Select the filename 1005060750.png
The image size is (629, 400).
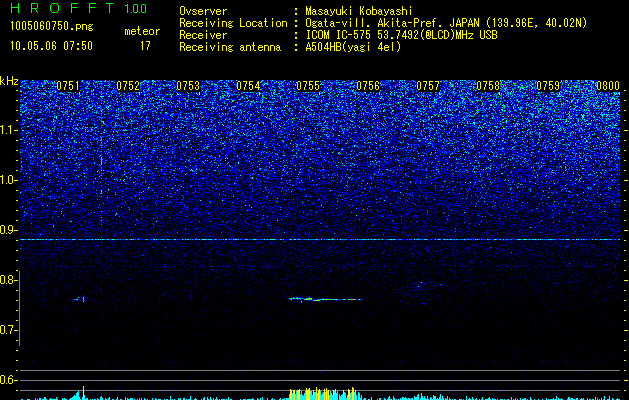[52, 27]
